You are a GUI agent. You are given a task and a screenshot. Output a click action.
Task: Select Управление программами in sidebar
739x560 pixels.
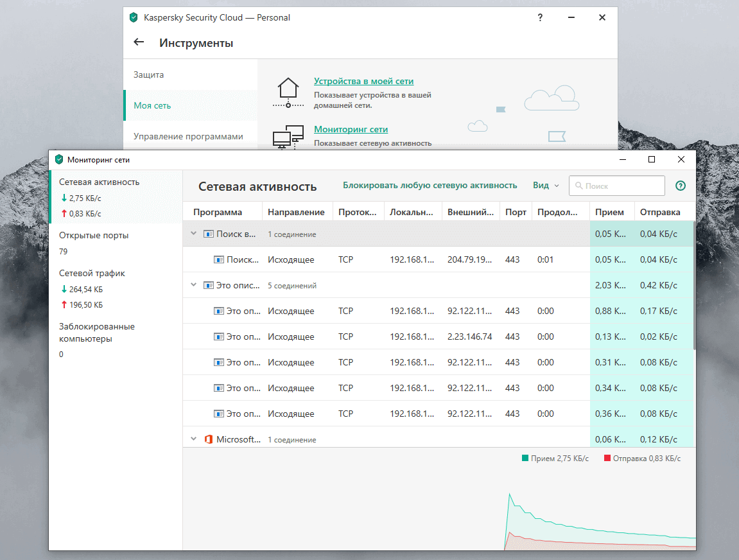pos(188,136)
